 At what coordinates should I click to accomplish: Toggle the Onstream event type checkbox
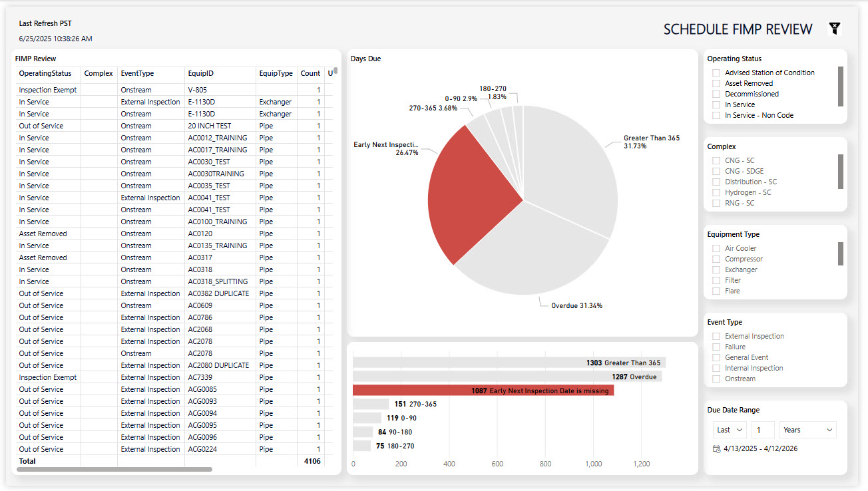716,379
